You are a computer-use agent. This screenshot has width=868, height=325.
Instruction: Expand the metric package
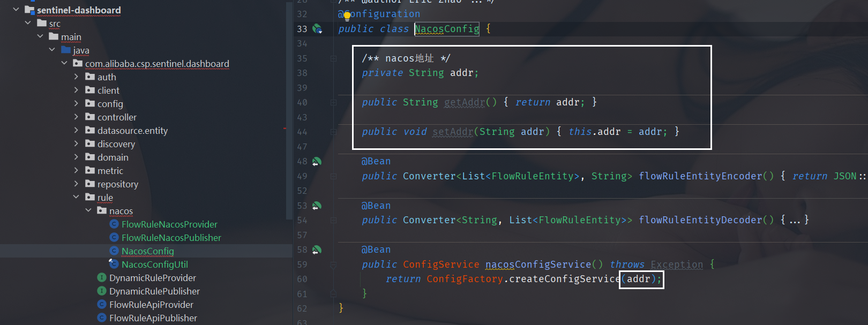tap(76, 170)
